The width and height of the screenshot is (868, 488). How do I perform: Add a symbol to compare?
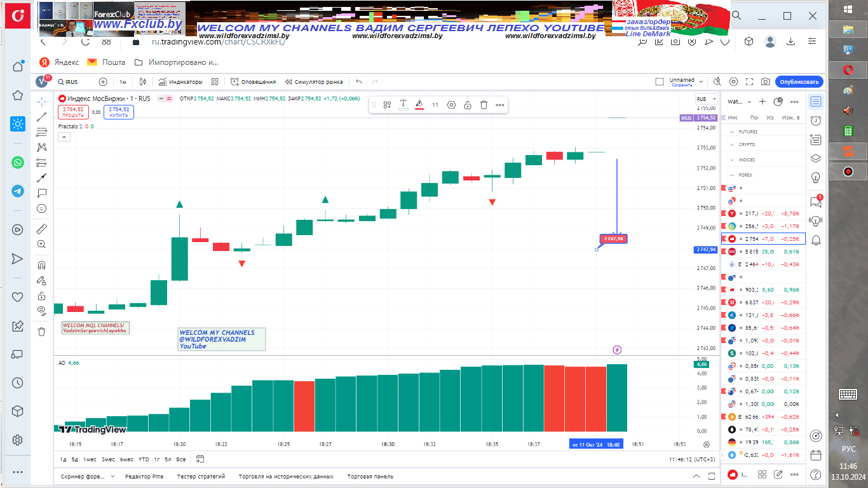pyautogui.click(x=103, y=82)
